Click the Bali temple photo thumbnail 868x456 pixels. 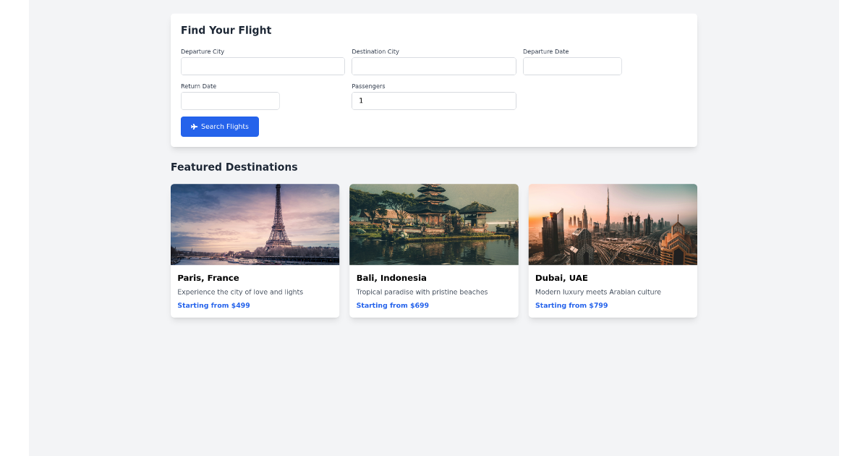(433, 224)
